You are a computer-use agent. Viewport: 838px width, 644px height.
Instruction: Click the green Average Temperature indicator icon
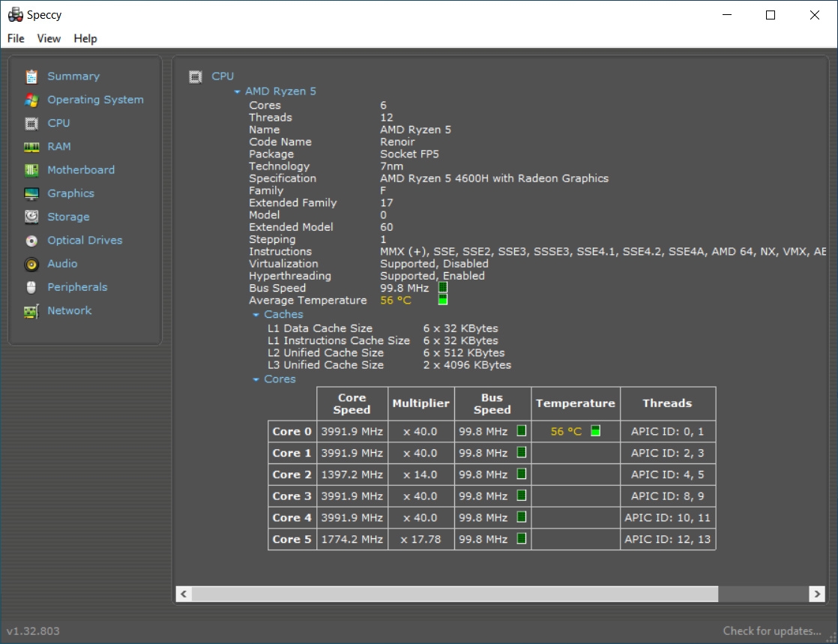[x=442, y=300]
